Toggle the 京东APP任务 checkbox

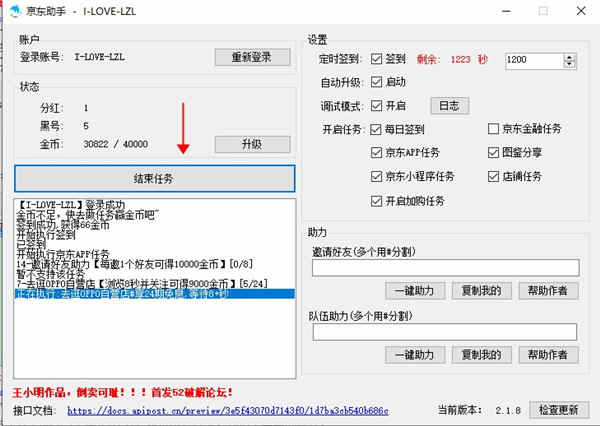[377, 153]
